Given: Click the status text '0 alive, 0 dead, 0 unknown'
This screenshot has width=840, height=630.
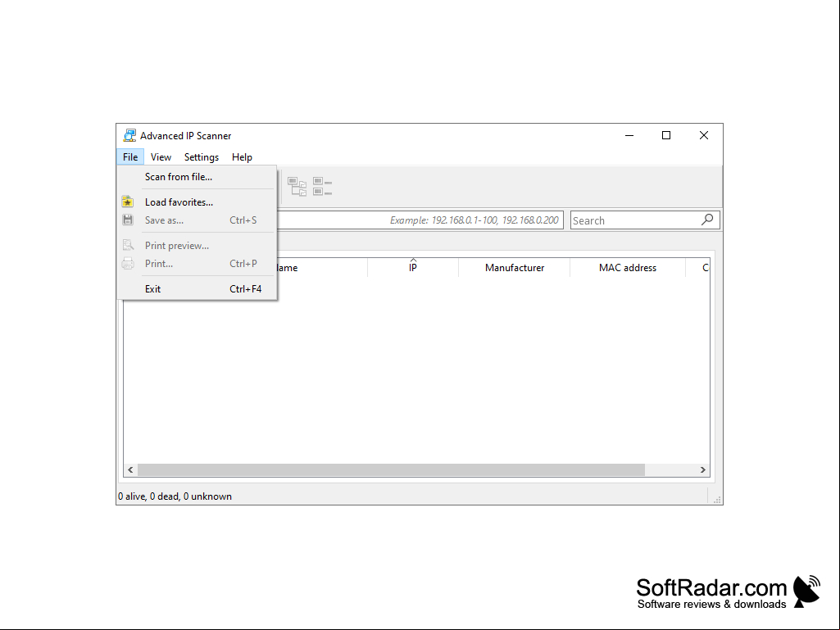Looking at the screenshot, I should (x=175, y=496).
